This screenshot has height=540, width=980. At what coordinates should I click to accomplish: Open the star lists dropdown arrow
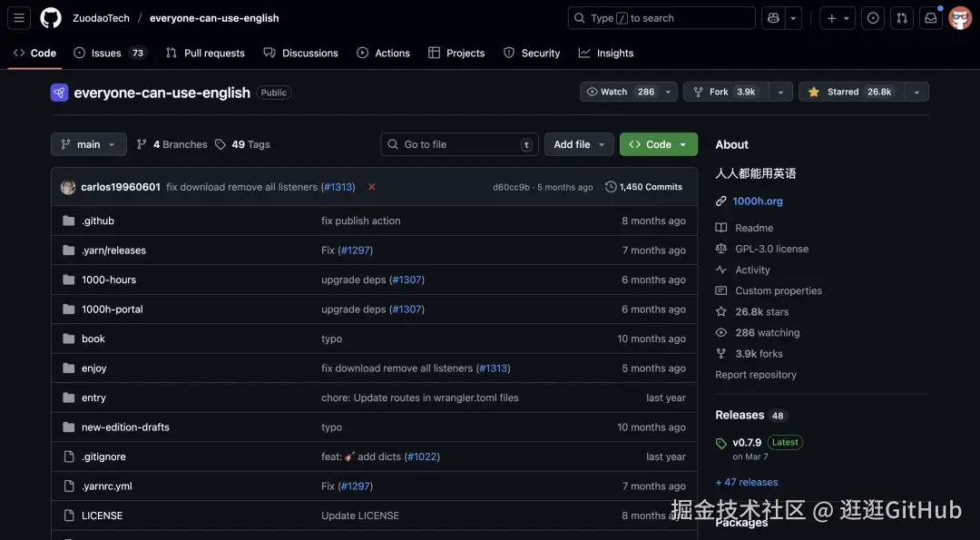point(916,92)
